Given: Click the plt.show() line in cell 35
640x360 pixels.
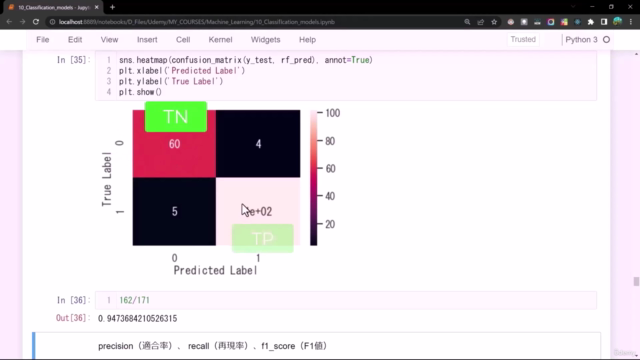Looking at the screenshot, I should click(x=140, y=92).
